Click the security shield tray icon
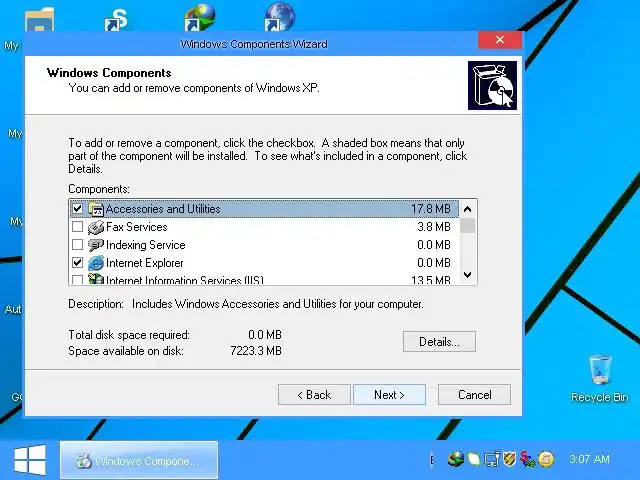Screen dimensions: 640x480 pyautogui.click(x=509, y=459)
